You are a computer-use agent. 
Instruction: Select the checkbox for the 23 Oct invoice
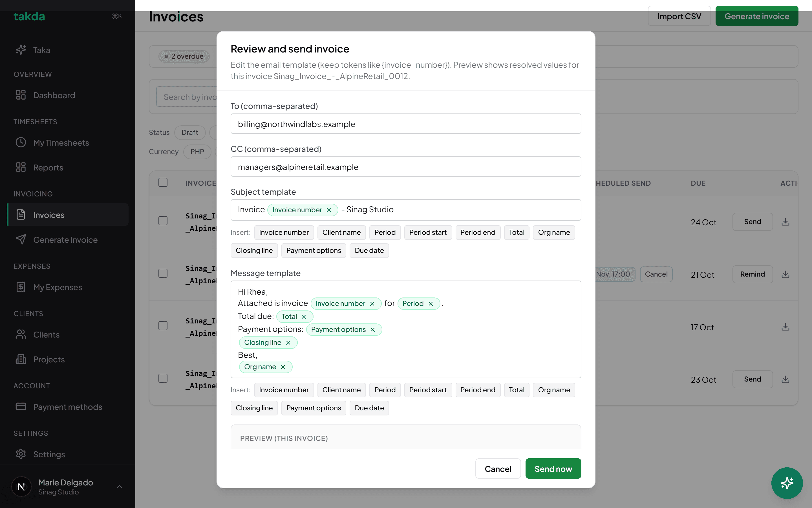[x=163, y=378]
